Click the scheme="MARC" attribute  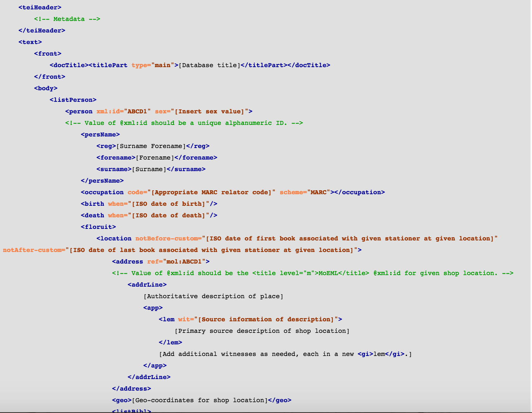pyautogui.click(x=305, y=192)
